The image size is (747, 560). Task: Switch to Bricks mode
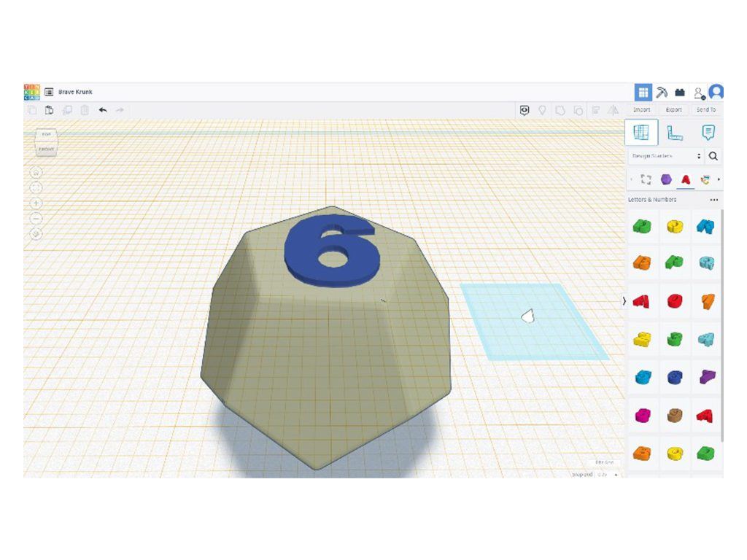(x=680, y=92)
